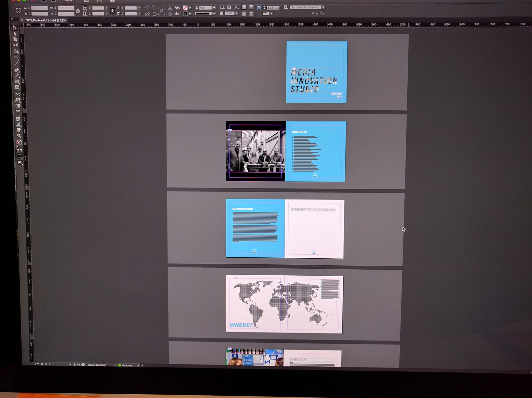Open the Apply Color button menu
Image resolution: width=532 pixels, height=398 pixels.
(x=20, y=156)
